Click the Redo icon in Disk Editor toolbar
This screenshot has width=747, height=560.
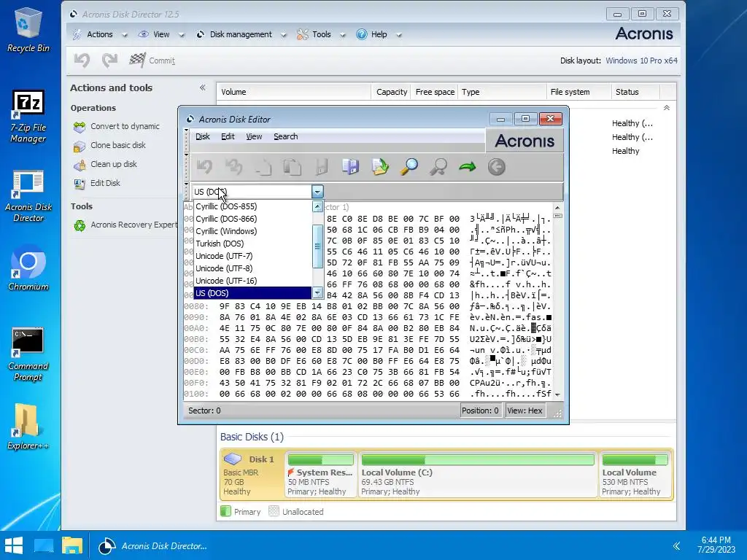(234, 167)
